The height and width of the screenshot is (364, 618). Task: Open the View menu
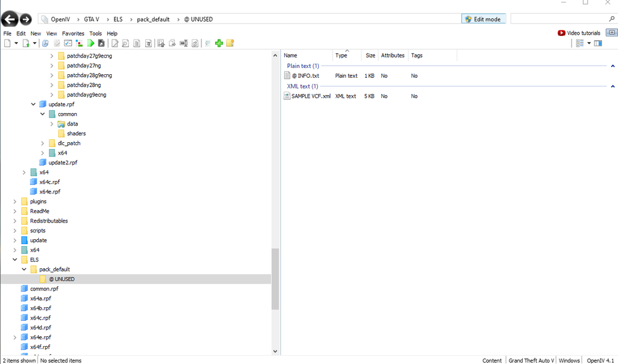point(51,33)
